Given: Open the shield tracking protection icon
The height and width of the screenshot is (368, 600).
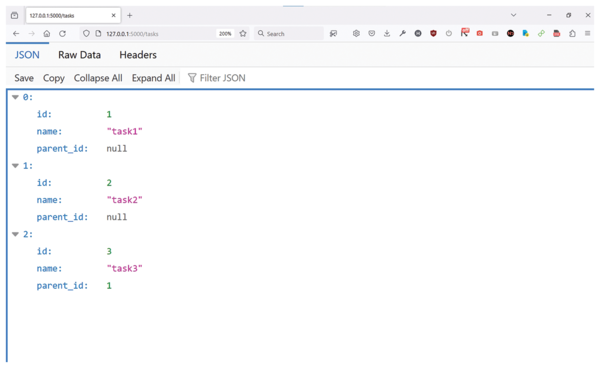Looking at the screenshot, I should click(x=86, y=34).
